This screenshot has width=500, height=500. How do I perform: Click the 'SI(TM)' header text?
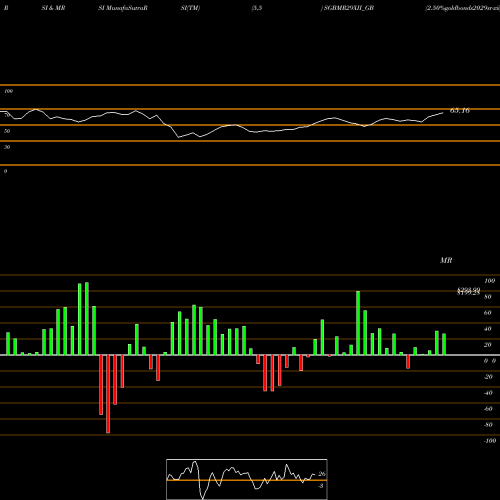tap(190, 8)
